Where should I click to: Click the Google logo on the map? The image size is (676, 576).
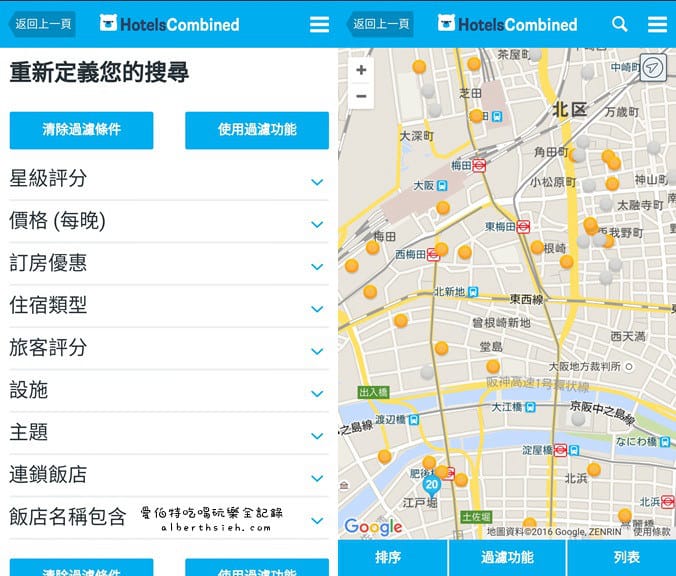click(373, 526)
